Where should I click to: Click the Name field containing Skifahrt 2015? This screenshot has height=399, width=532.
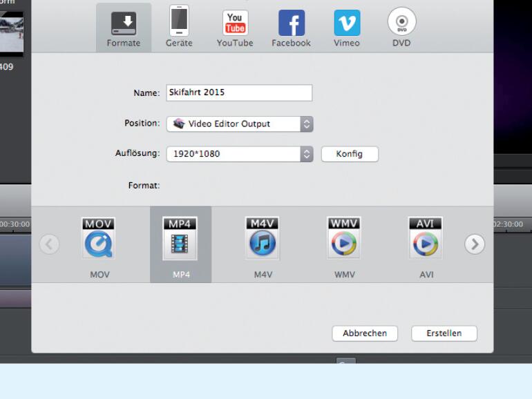click(x=239, y=93)
